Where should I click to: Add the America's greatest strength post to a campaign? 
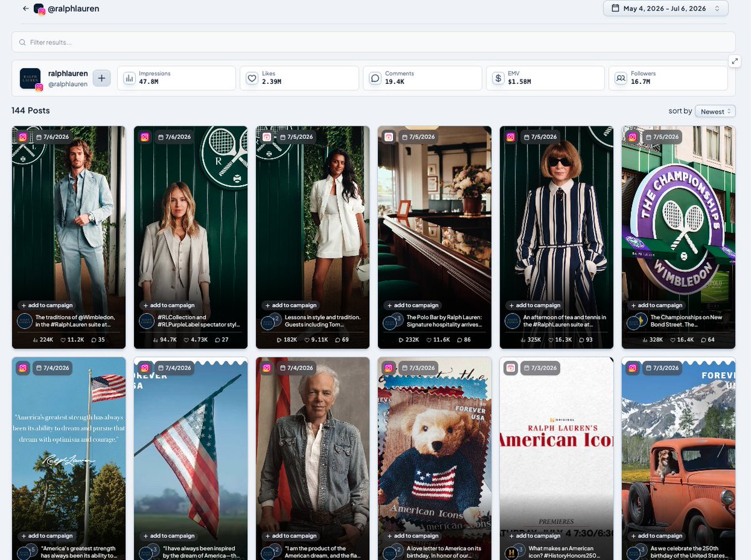pos(46,536)
